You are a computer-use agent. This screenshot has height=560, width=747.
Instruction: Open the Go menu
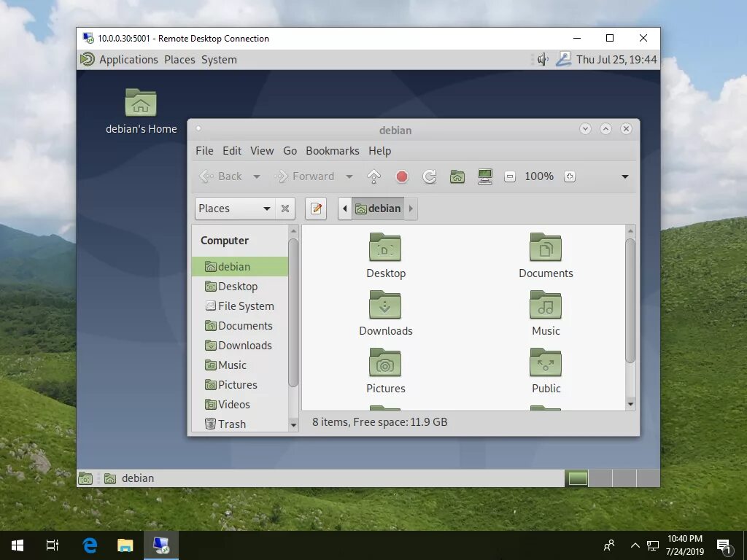coord(290,151)
